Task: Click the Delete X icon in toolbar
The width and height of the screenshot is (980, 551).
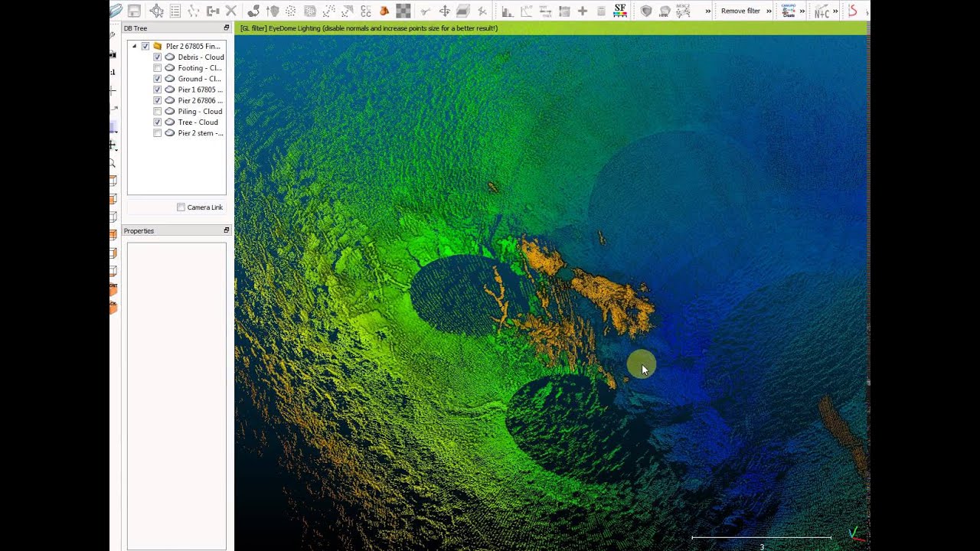Action: [230, 11]
